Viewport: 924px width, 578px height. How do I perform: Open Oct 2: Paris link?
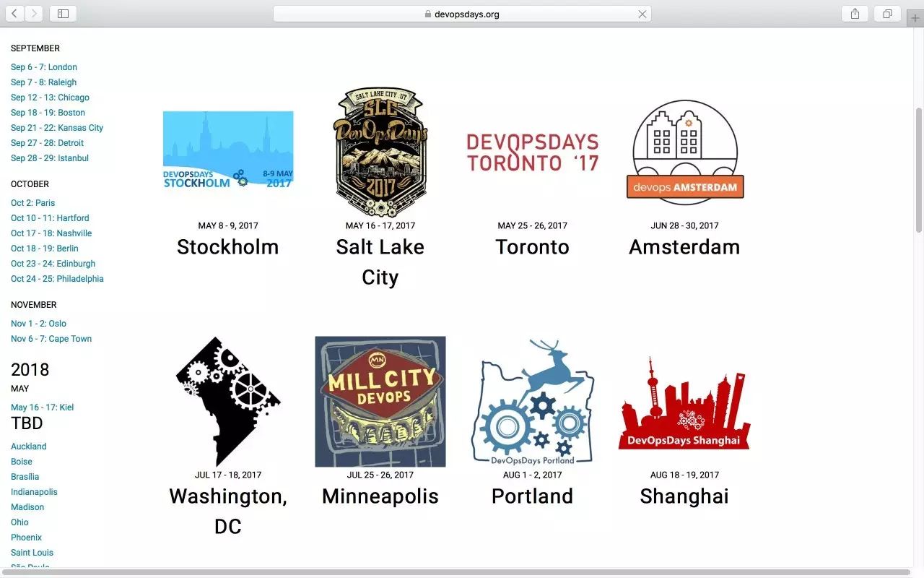32,203
